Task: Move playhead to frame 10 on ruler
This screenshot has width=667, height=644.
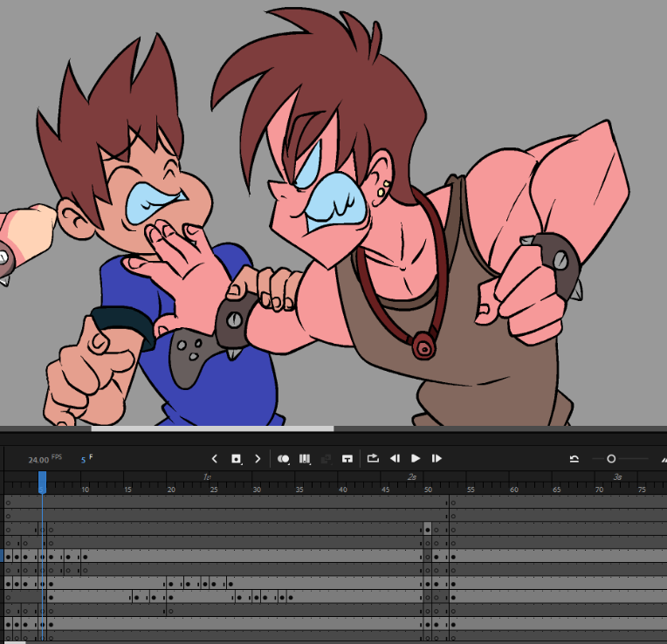Action: click(85, 490)
